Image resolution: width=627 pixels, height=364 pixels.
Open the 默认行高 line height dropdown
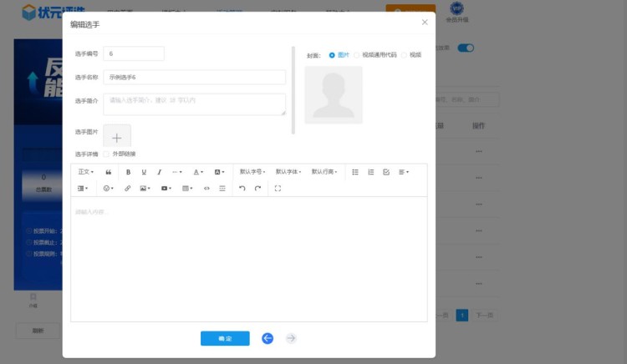click(324, 172)
